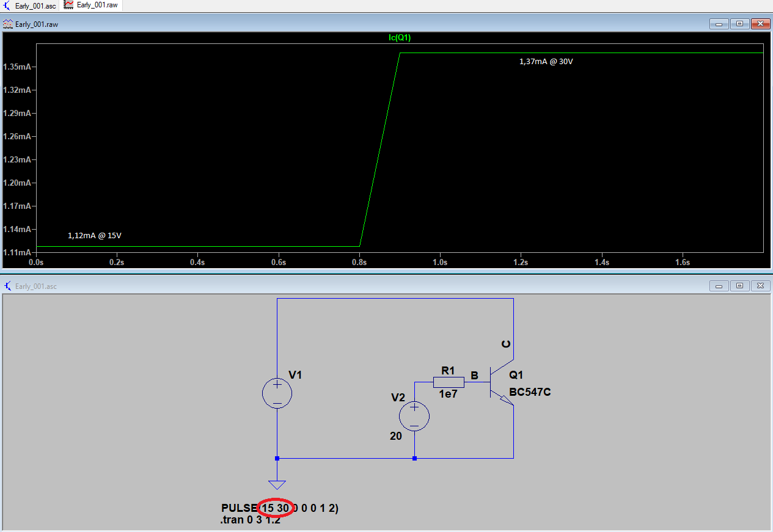Click the R1 component label
This screenshot has height=532, width=773.
tap(448, 370)
